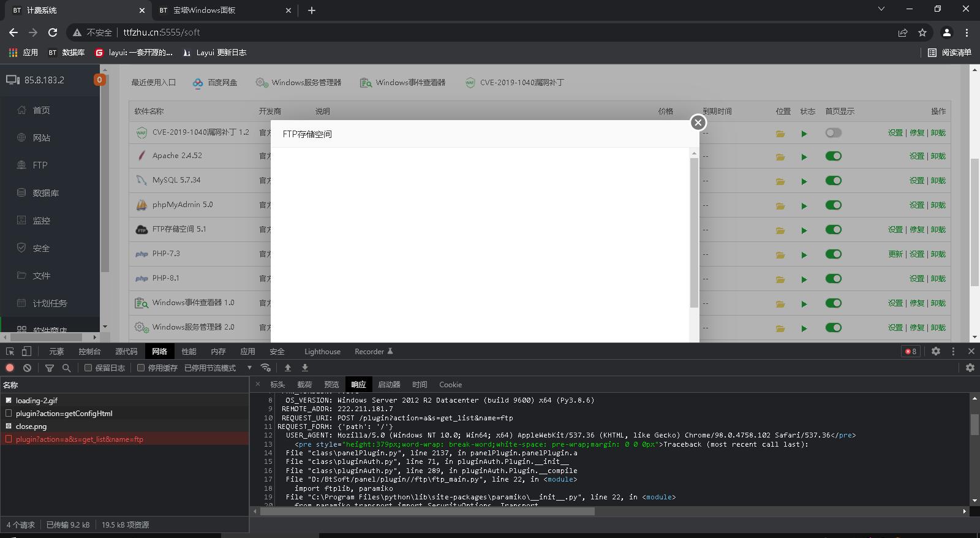Toggle homepage display for FTP存储空间 5.1
The height and width of the screenshot is (538, 980).
coord(833,229)
